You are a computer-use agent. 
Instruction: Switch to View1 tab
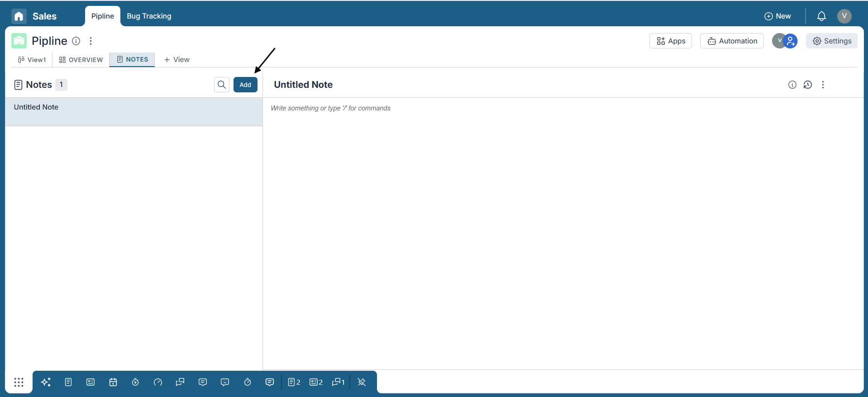point(32,60)
